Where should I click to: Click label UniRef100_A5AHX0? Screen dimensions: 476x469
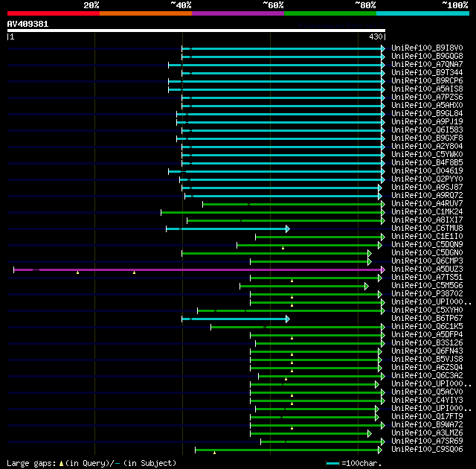click(427, 106)
